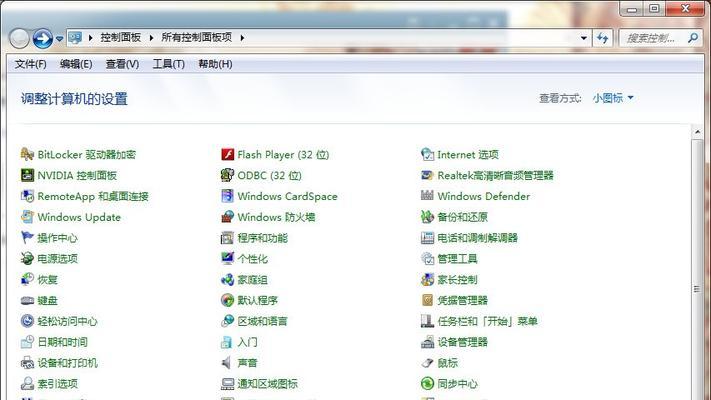Click the 同步中心 icon
This screenshot has height=400, width=711.
427,384
